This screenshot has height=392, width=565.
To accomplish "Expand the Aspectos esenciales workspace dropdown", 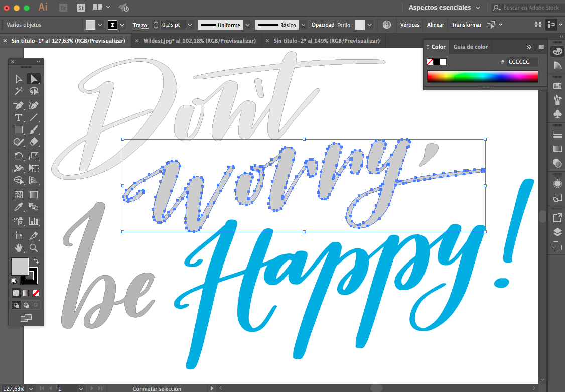I will [444, 8].
